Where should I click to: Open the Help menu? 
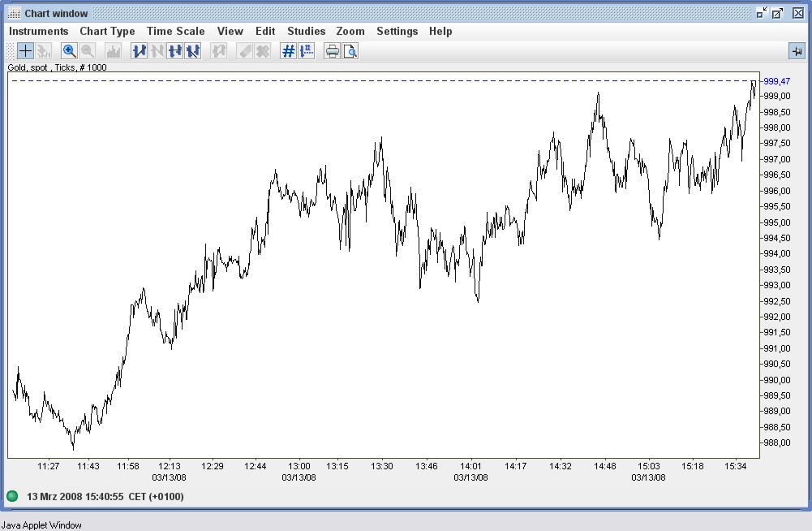tap(440, 31)
